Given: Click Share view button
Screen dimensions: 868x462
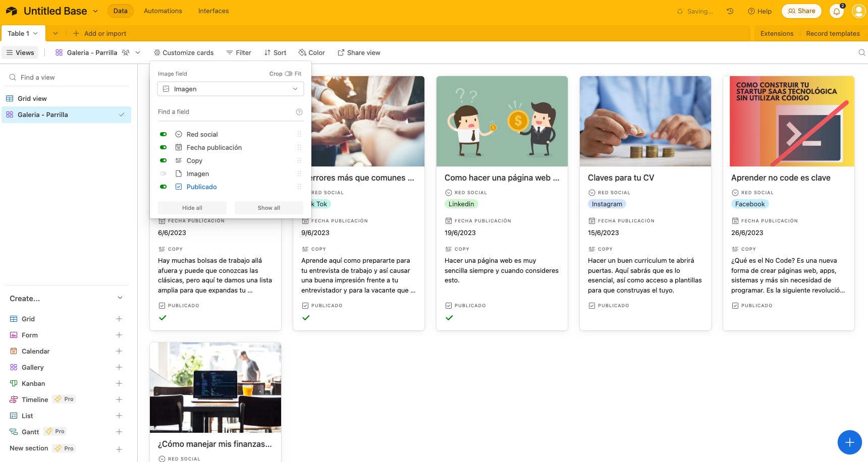Looking at the screenshot, I should pyautogui.click(x=359, y=52).
